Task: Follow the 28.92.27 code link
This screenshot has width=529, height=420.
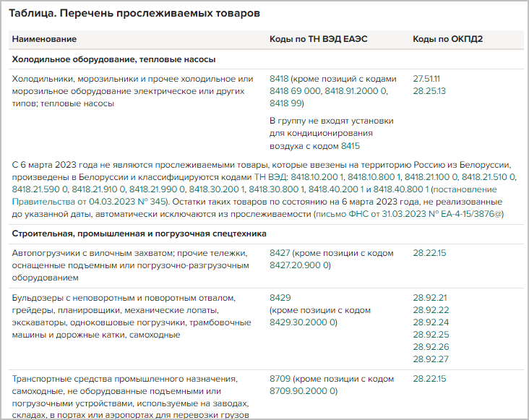Action: (x=429, y=359)
